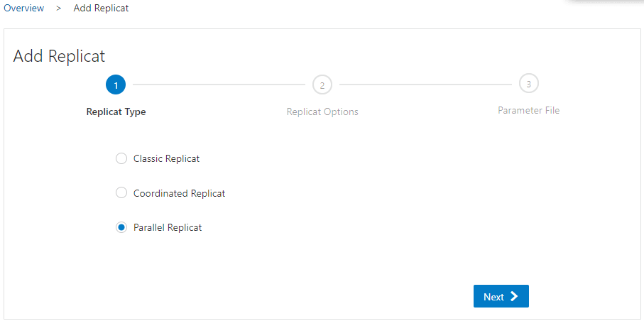Click the Add Replicat breadcrumb text
Image resolution: width=644 pixels, height=321 pixels.
point(101,9)
